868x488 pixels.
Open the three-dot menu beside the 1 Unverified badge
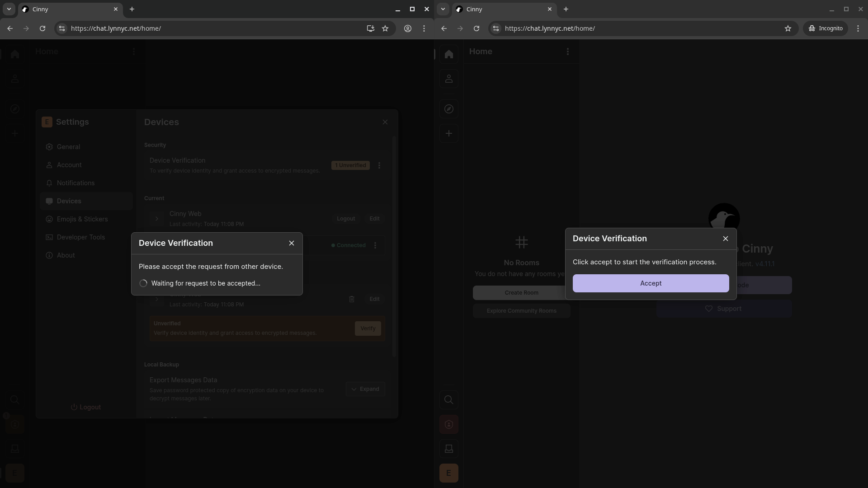pyautogui.click(x=379, y=165)
